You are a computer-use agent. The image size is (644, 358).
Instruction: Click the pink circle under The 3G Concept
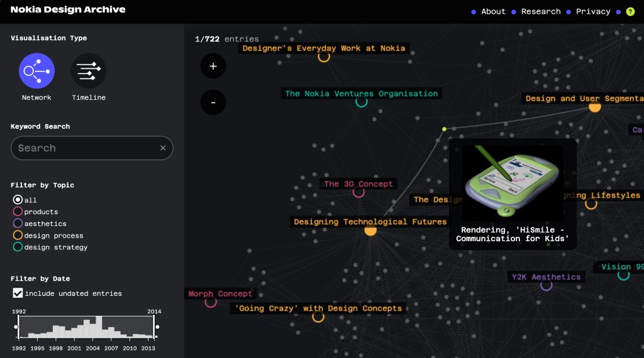[358, 192]
